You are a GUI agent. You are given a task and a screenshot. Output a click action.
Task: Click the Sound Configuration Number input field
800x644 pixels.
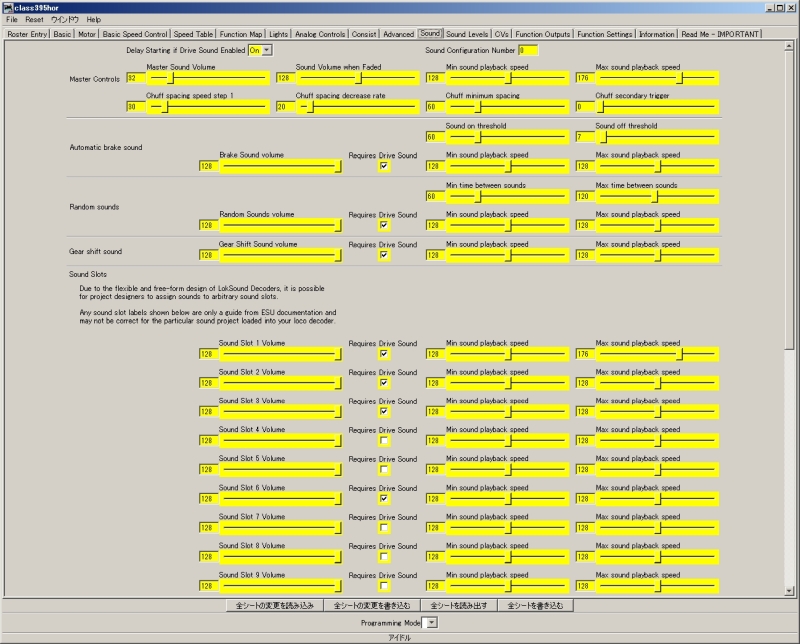528,50
